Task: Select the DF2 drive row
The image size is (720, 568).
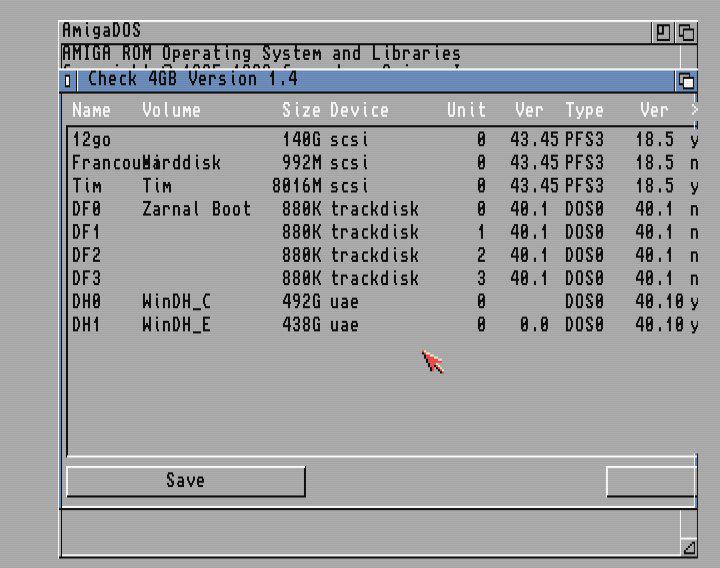Action: (x=384, y=255)
